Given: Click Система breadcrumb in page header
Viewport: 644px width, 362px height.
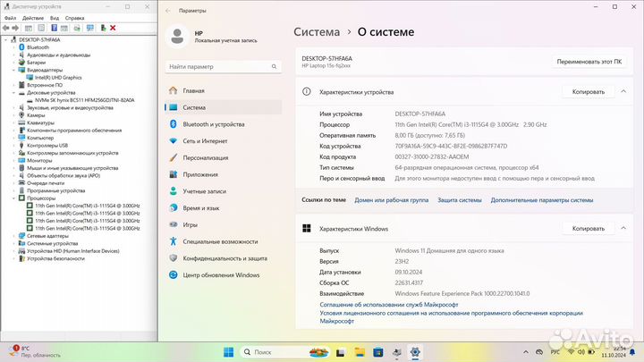Looking at the screenshot, I should click(x=317, y=32).
